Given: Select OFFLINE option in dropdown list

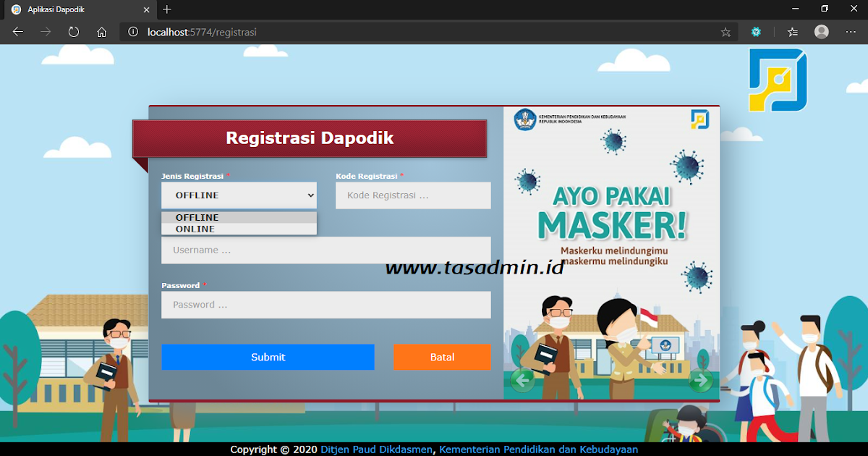Looking at the screenshot, I should pos(239,218).
